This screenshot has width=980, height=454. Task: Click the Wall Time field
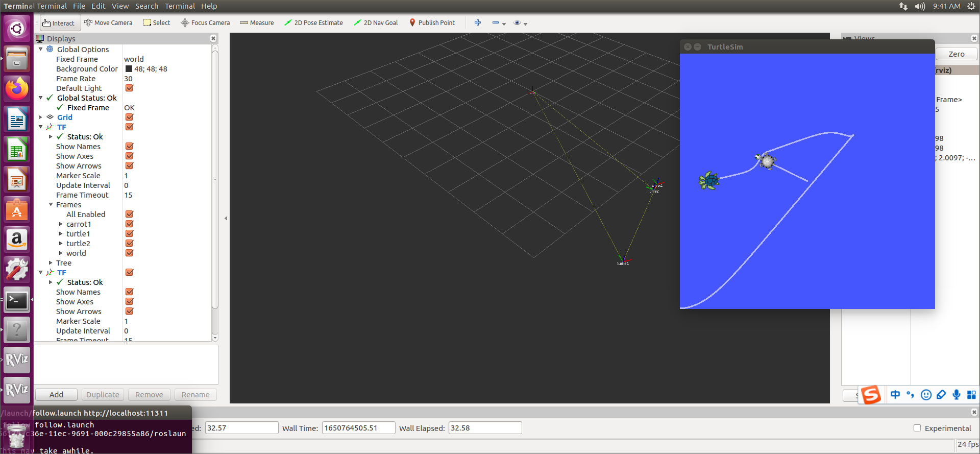click(x=359, y=428)
